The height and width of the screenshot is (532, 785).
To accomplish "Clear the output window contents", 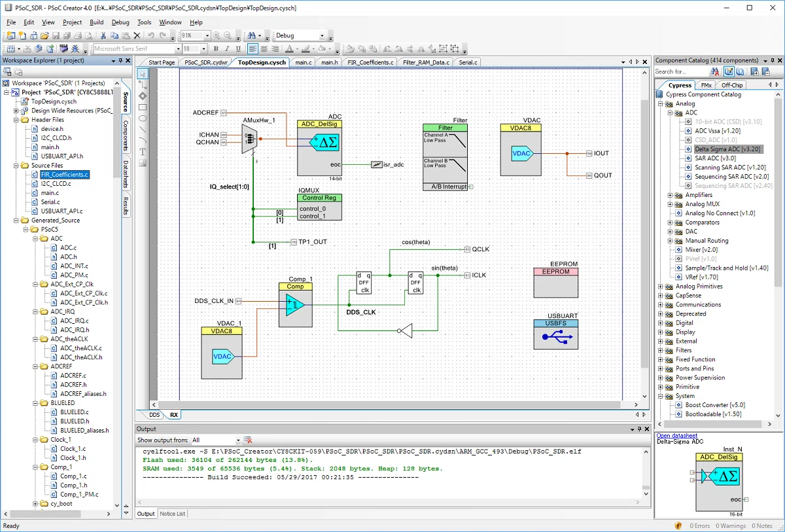I will [x=248, y=440].
